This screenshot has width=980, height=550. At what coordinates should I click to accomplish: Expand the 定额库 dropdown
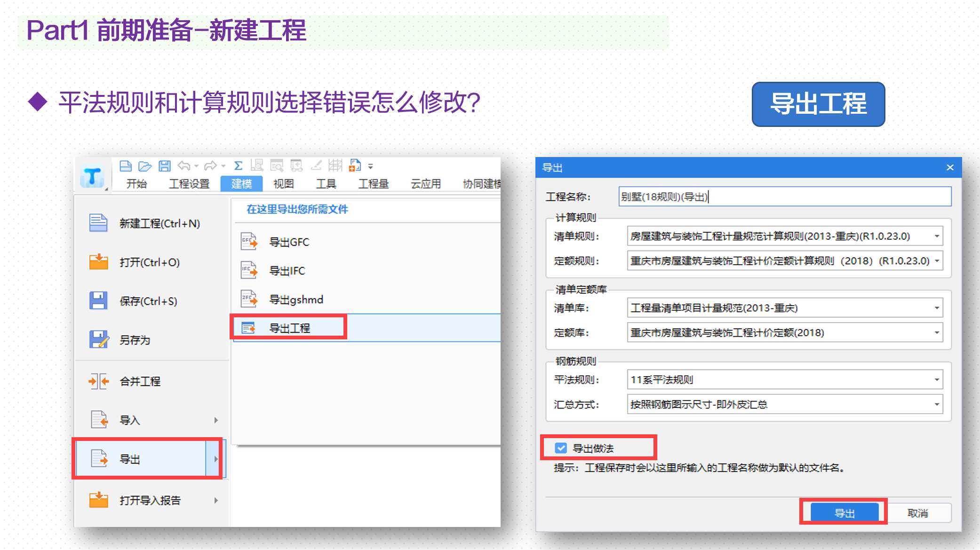click(936, 333)
